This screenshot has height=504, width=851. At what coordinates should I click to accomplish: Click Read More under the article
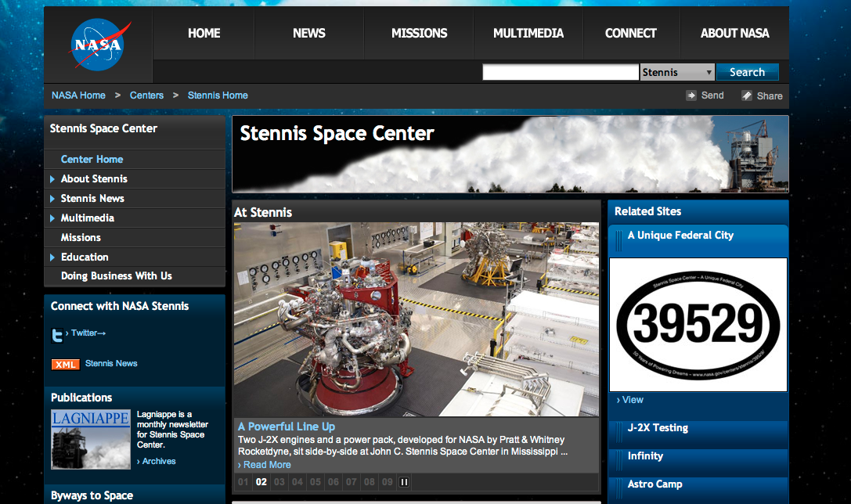(265, 465)
